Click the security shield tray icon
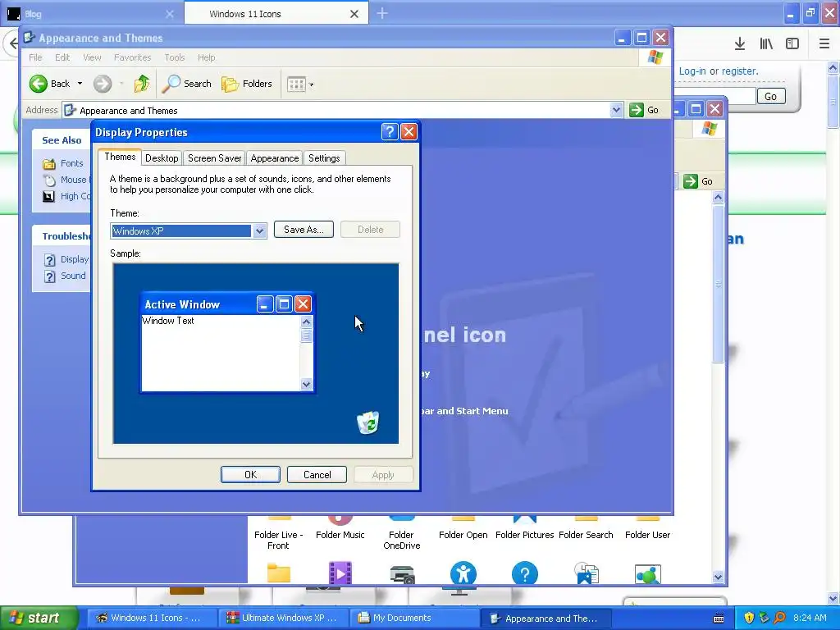840x630 pixels. tap(749, 618)
